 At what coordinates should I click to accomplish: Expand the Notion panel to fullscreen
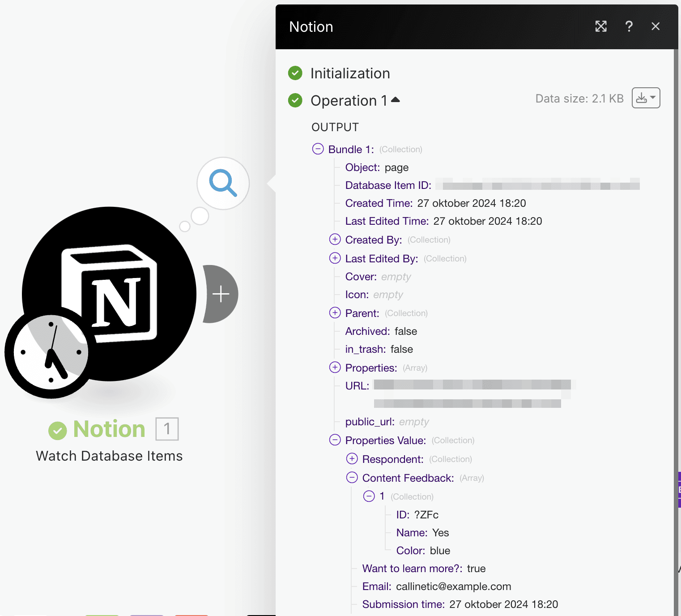[x=601, y=26]
